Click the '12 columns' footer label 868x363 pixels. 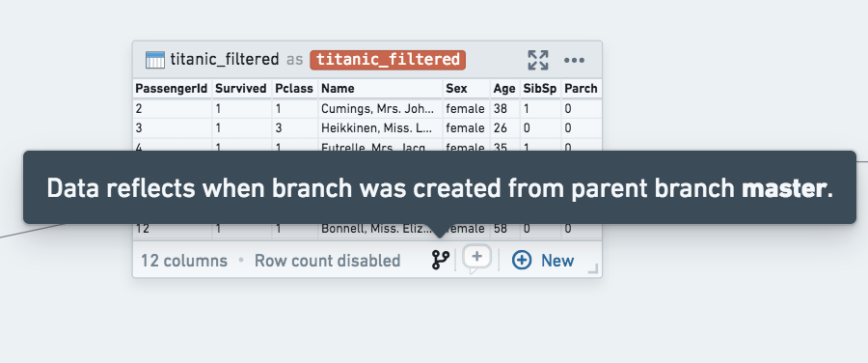pos(184,261)
